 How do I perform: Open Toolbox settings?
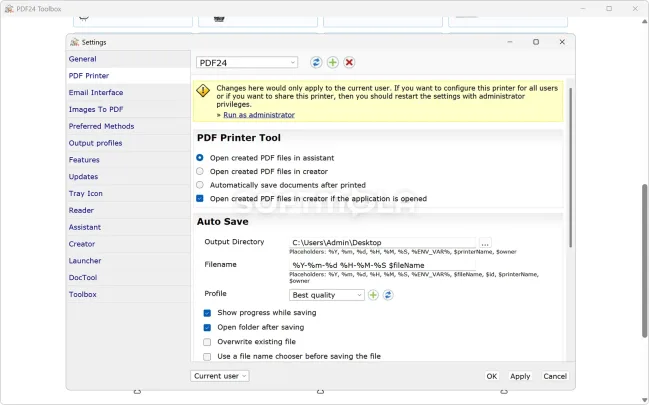(x=128, y=294)
